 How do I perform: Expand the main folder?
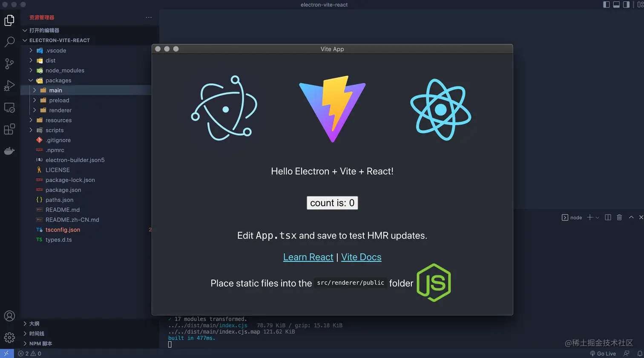[x=86, y=90]
